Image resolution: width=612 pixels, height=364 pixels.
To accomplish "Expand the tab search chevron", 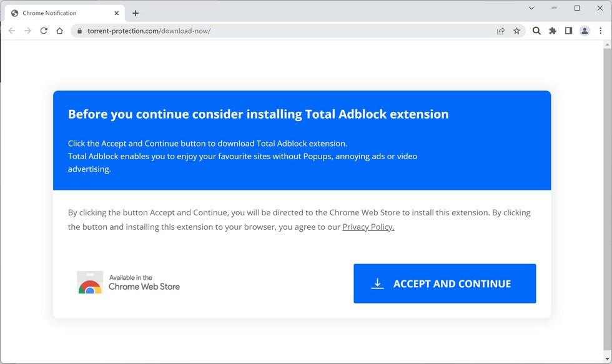I will pyautogui.click(x=531, y=8).
